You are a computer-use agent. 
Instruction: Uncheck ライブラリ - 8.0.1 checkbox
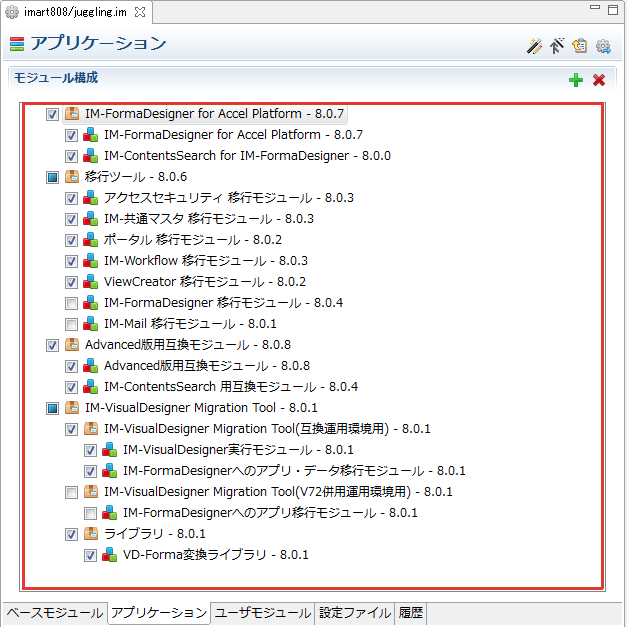tap(71, 534)
